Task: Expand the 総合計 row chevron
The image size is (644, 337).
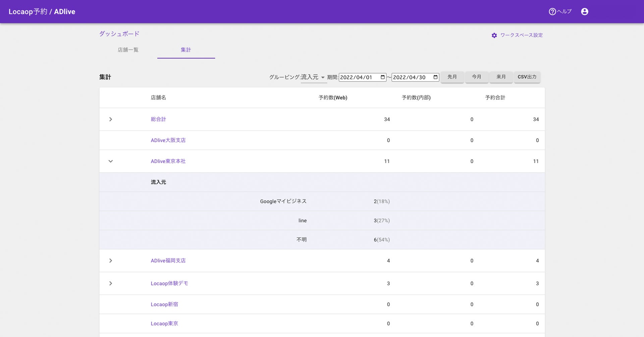Action: [x=111, y=119]
